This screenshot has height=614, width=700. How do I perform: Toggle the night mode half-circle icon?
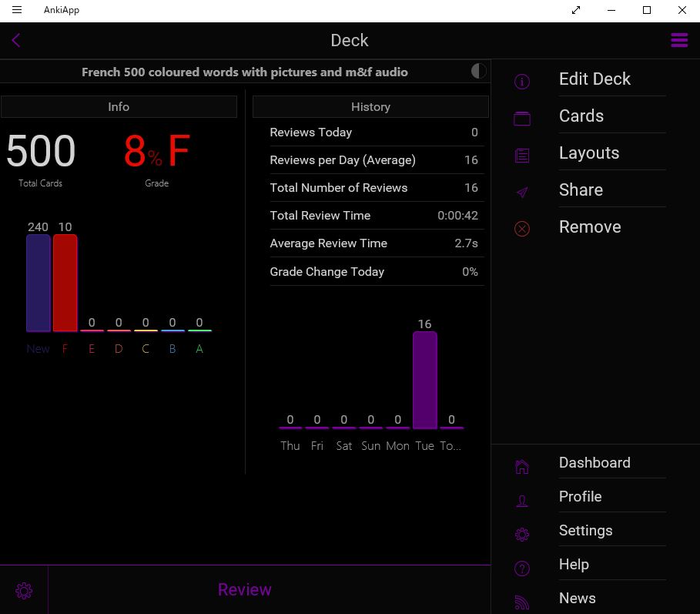(479, 72)
